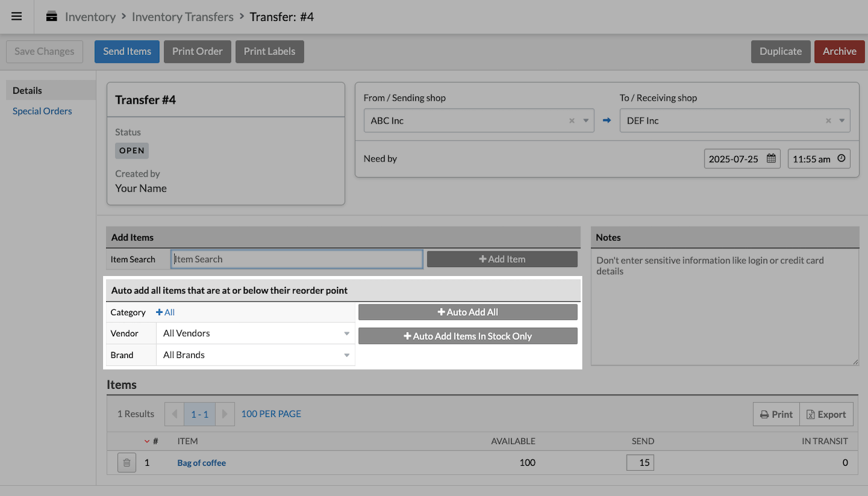Open the Need by time clock picker
The image size is (868, 496).
841,159
